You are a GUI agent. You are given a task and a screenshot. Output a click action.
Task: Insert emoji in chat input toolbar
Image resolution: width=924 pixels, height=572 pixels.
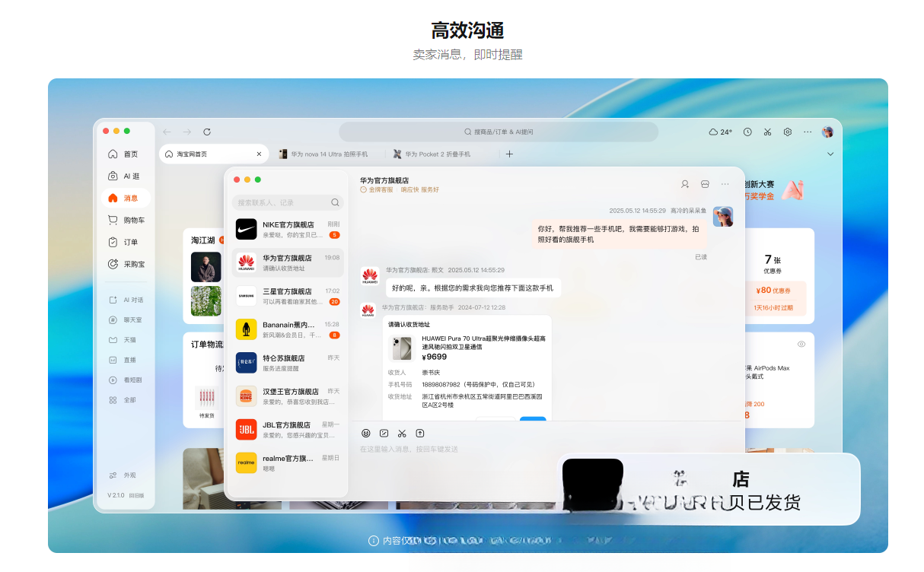366,433
